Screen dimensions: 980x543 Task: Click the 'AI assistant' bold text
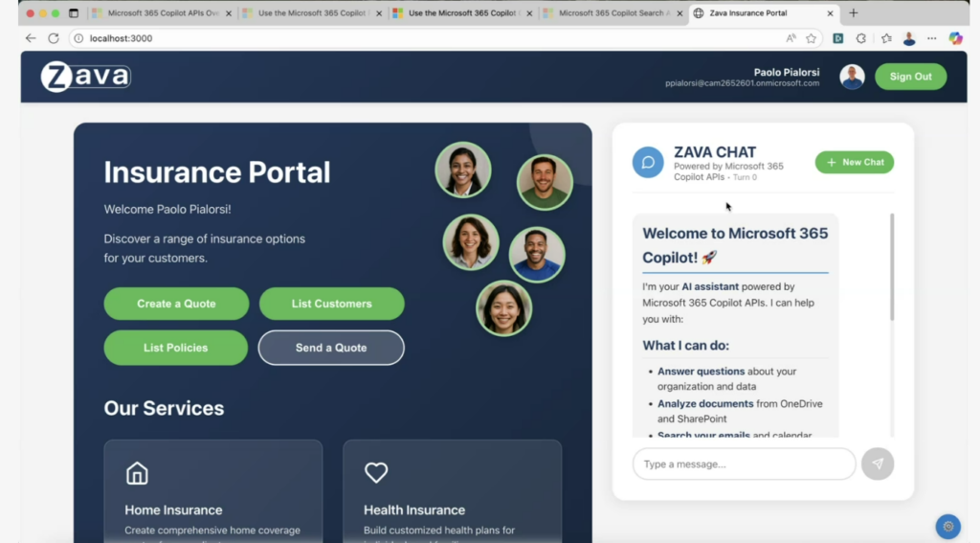click(x=710, y=286)
